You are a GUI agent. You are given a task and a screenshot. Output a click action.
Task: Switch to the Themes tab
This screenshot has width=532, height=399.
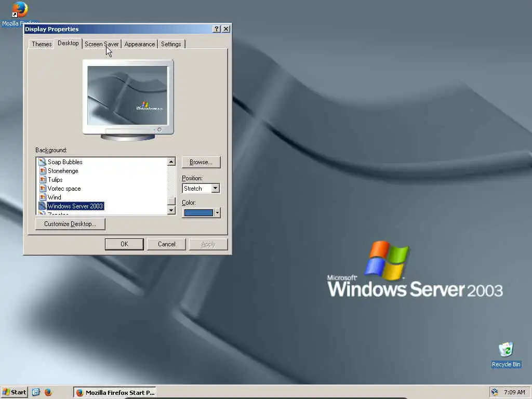click(42, 44)
